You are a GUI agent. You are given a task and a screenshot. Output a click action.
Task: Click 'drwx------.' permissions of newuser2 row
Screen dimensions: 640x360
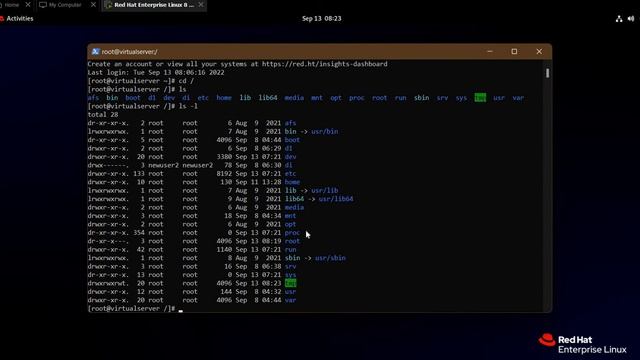click(x=108, y=165)
